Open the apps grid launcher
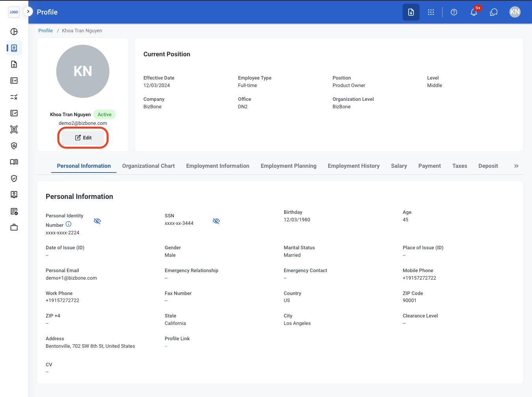 click(x=431, y=12)
